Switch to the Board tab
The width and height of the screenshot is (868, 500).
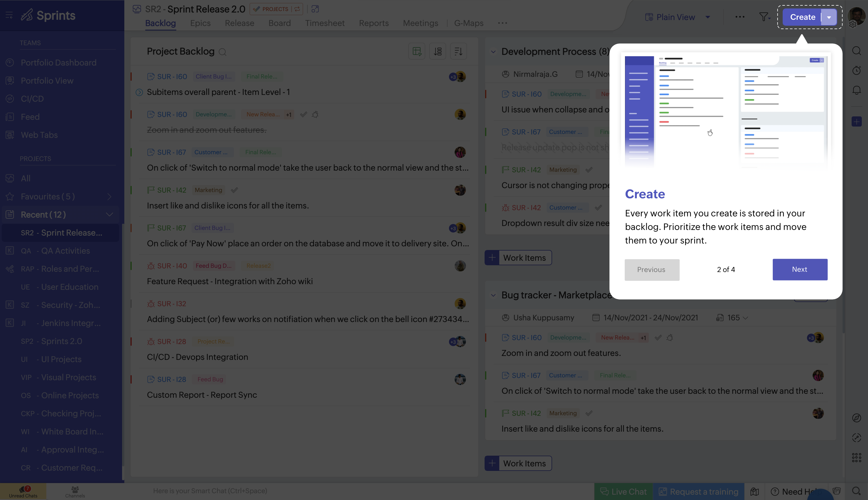[x=279, y=23]
